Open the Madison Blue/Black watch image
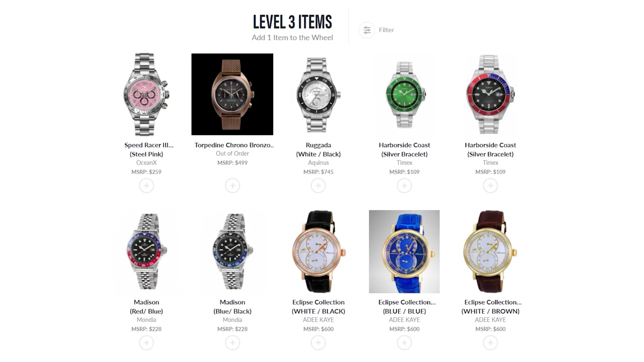This screenshot has width=644, height=362. [x=232, y=251]
